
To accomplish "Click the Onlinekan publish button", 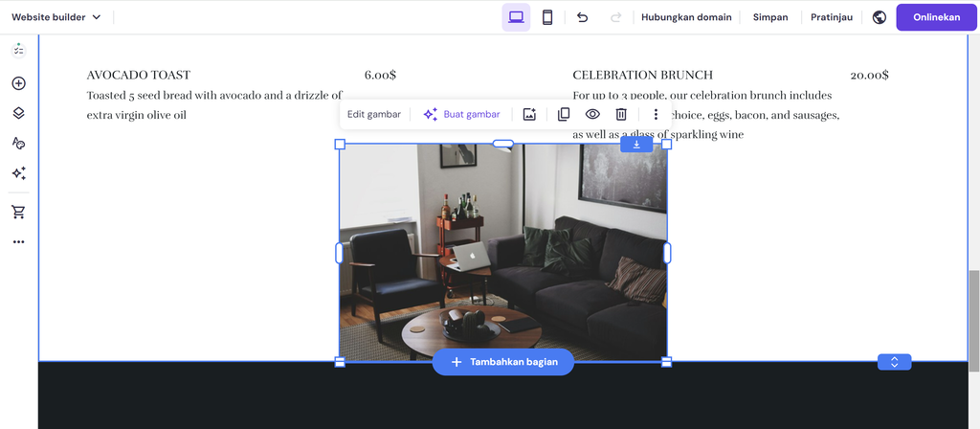I will pyautogui.click(x=936, y=17).
